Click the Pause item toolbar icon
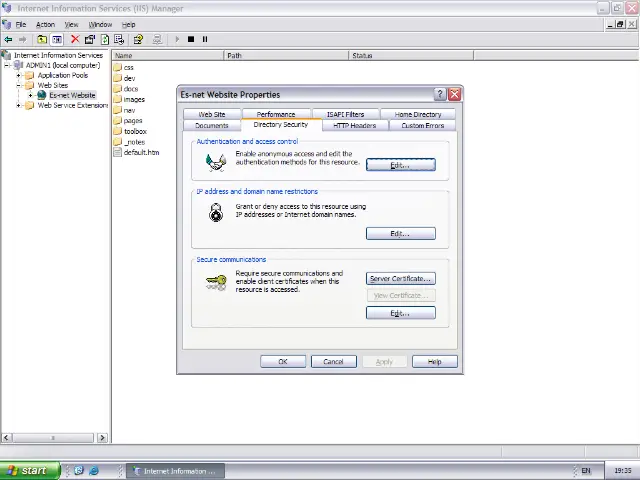This screenshot has height=480, width=640. pyautogui.click(x=205, y=39)
